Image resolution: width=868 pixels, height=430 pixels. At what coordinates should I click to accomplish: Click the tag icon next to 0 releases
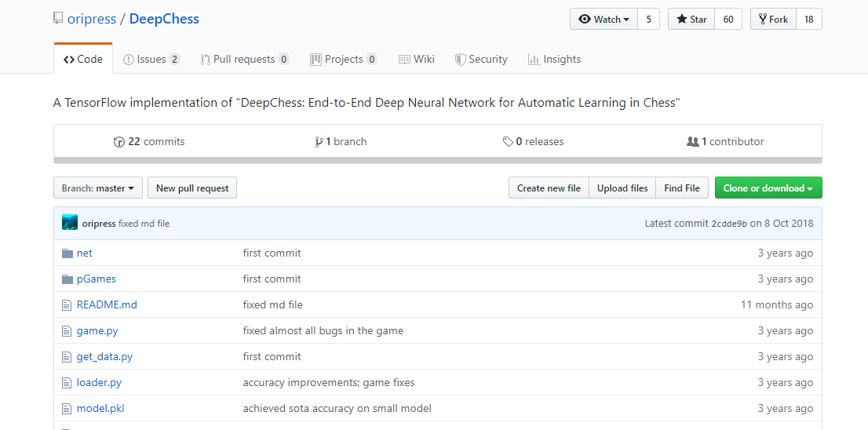pos(508,142)
